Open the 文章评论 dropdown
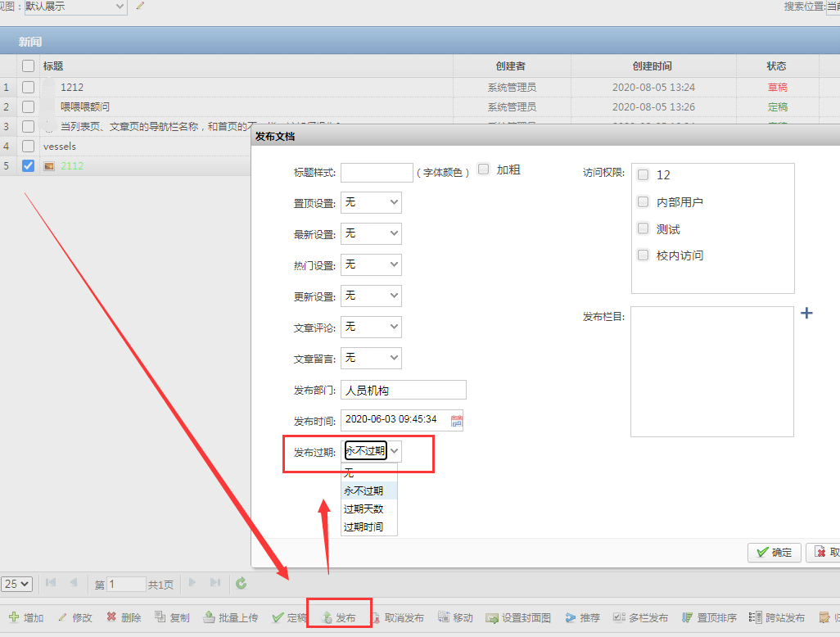Screen dimensions: 840x637 (x=371, y=327)
